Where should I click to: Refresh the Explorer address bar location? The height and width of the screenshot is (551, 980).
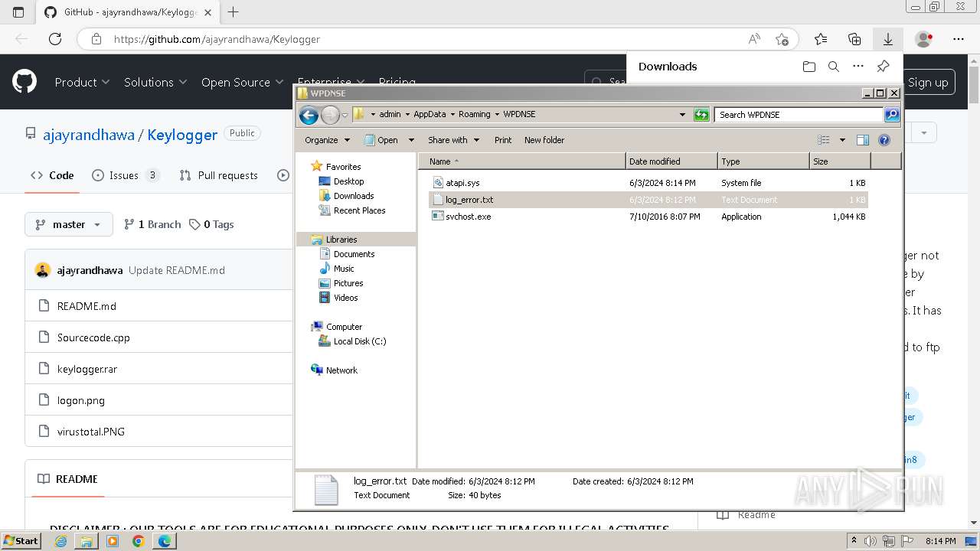701,115
